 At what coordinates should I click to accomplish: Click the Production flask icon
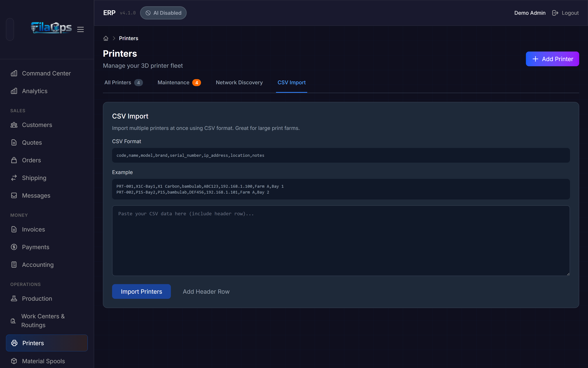[x=14, y=298]
